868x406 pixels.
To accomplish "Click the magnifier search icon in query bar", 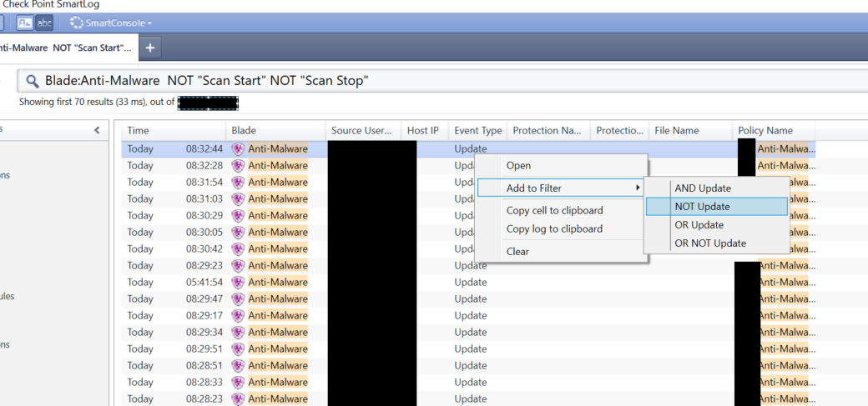I will pos(32,82).
